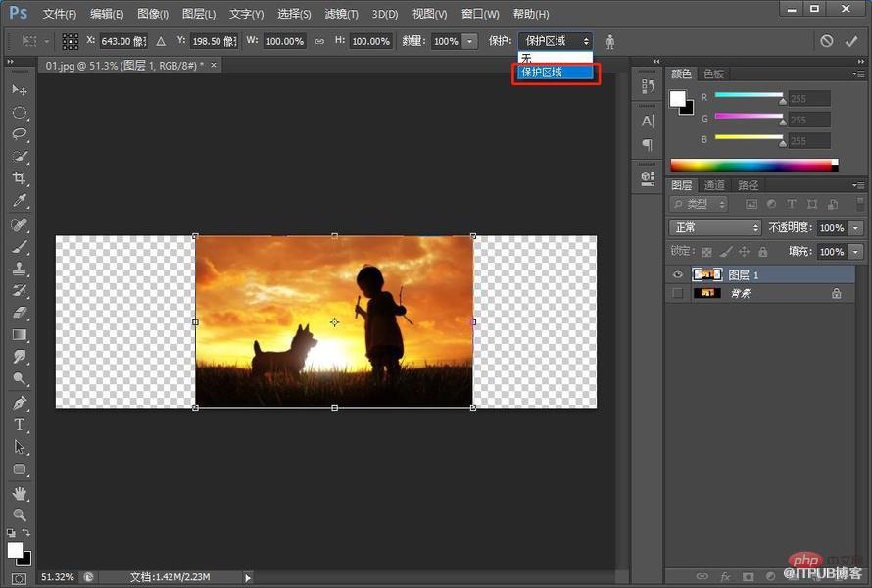Click the R channel slider
The image size is (872, 588).
[750, 96]
